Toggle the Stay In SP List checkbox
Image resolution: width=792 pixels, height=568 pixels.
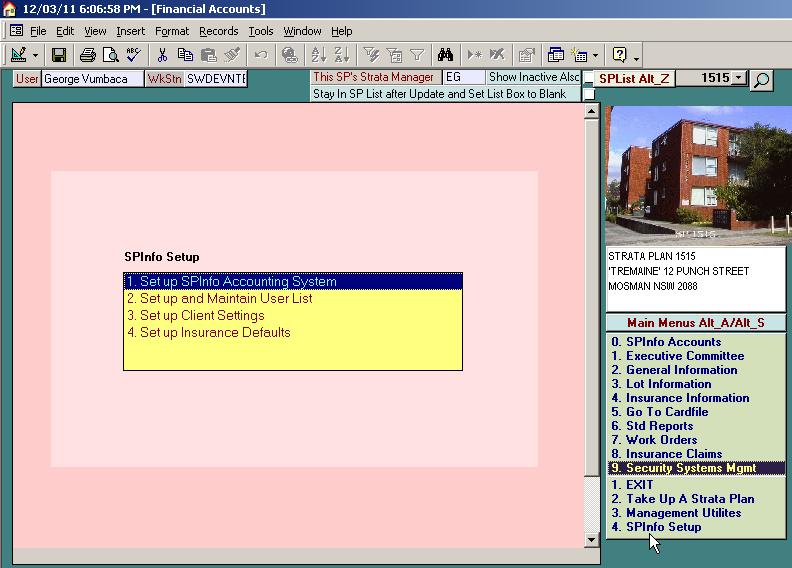tap(589, 94)
